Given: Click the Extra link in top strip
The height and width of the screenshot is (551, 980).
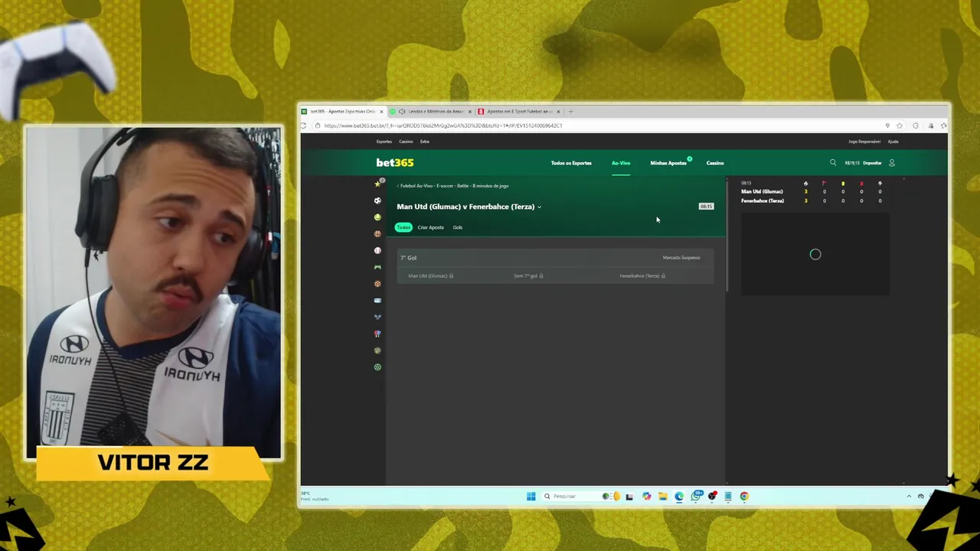Looking at the screenshot, I should (424, 142).
